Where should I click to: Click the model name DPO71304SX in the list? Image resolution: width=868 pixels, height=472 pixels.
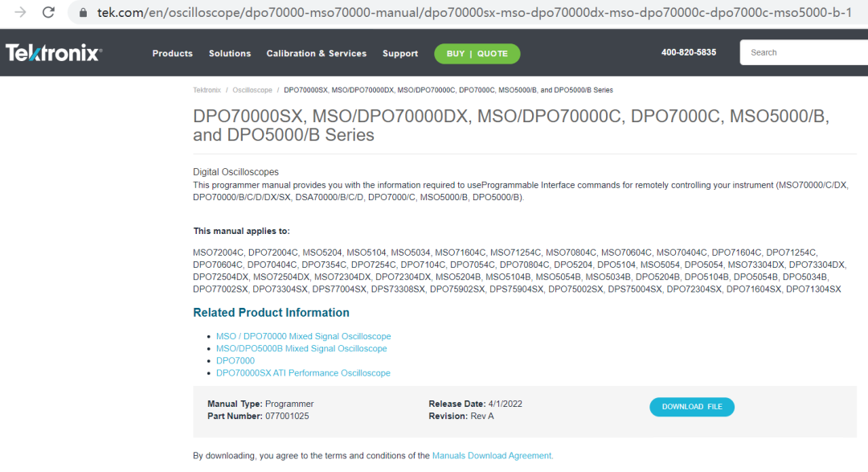[813, 289]
